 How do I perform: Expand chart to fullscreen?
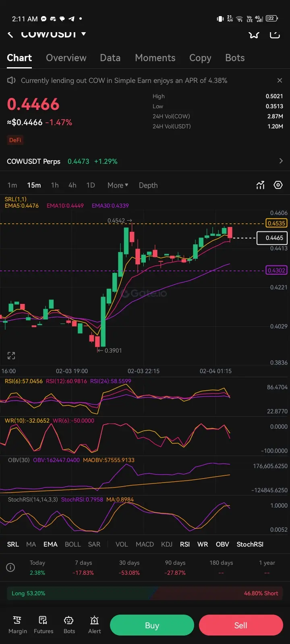click(x=11, y=355)
